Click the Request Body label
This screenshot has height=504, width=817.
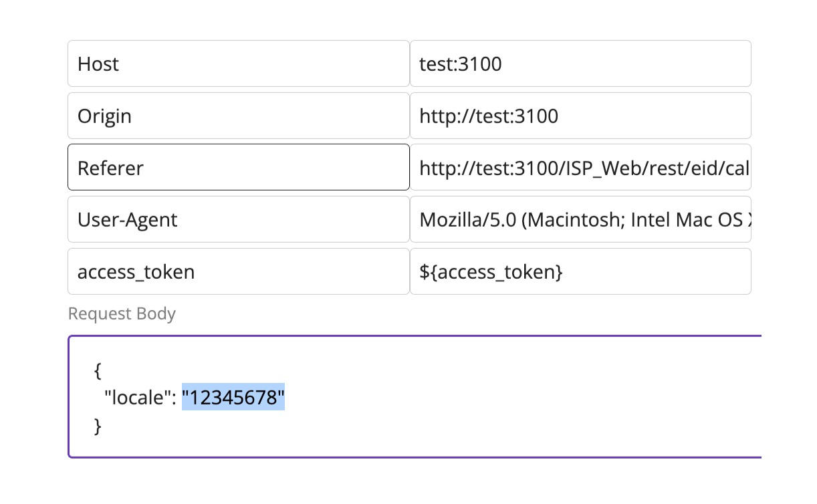click(122, 314)
